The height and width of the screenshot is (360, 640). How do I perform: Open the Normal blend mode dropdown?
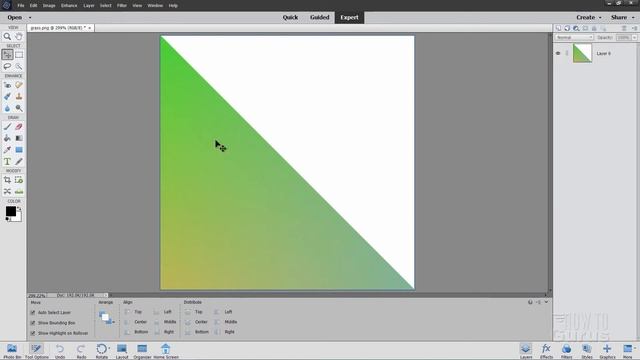pyautogui.click(x=574, y=38)
